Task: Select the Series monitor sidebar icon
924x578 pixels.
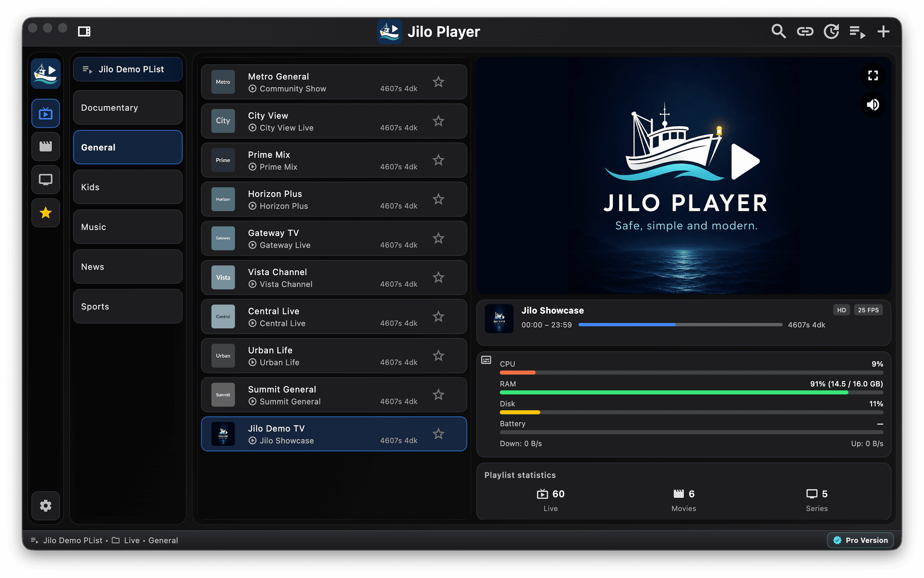Action: click(46, 180)
